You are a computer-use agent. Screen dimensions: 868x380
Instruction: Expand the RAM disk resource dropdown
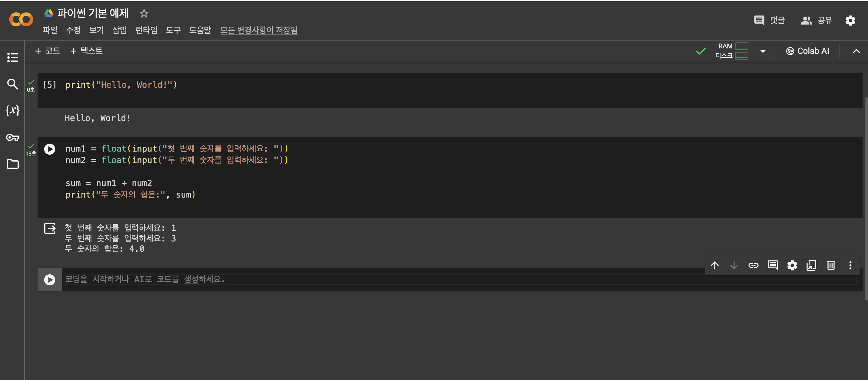click(x=763, y=51)
